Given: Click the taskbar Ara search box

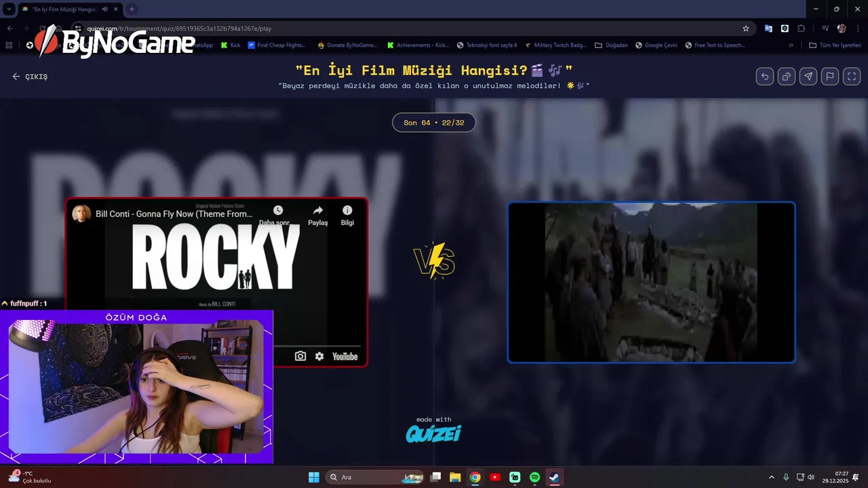Looking at the screenshot, I should 375,477.
